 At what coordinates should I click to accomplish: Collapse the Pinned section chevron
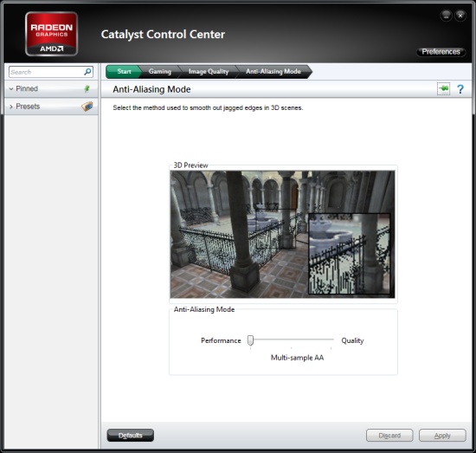[x=11, y=88]
